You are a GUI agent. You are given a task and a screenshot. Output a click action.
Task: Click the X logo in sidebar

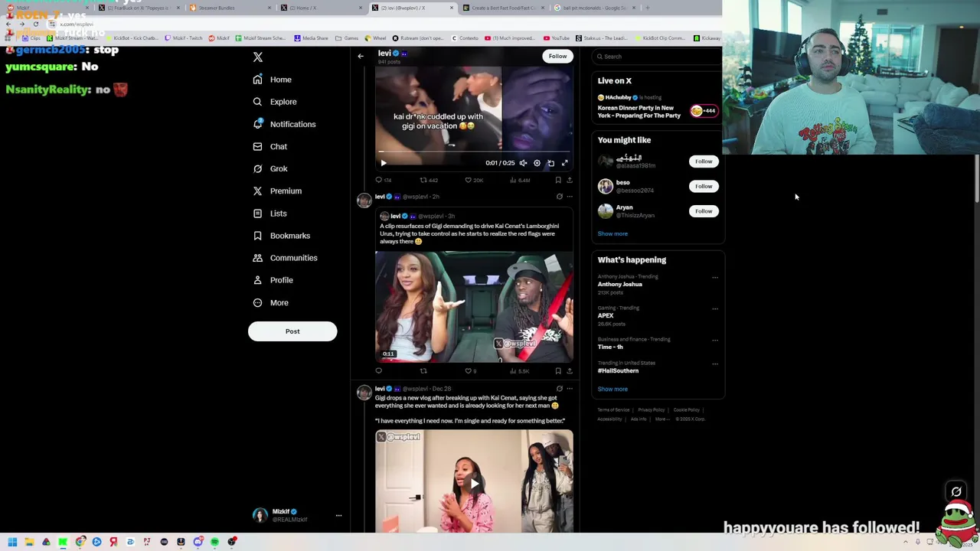coord(258,57)
